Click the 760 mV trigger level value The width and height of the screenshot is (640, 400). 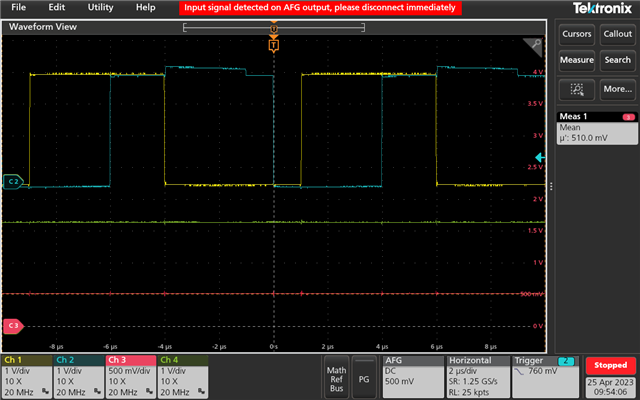tap(542, 371)
